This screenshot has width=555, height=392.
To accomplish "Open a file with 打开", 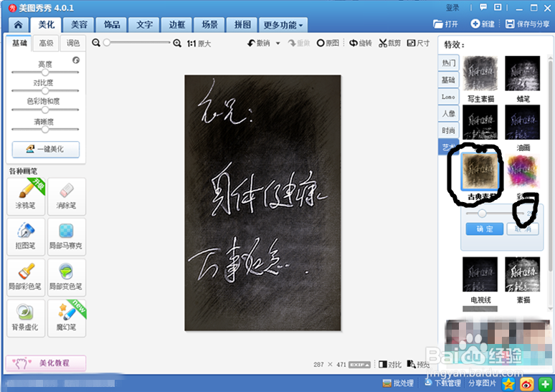I will [445, 24].
